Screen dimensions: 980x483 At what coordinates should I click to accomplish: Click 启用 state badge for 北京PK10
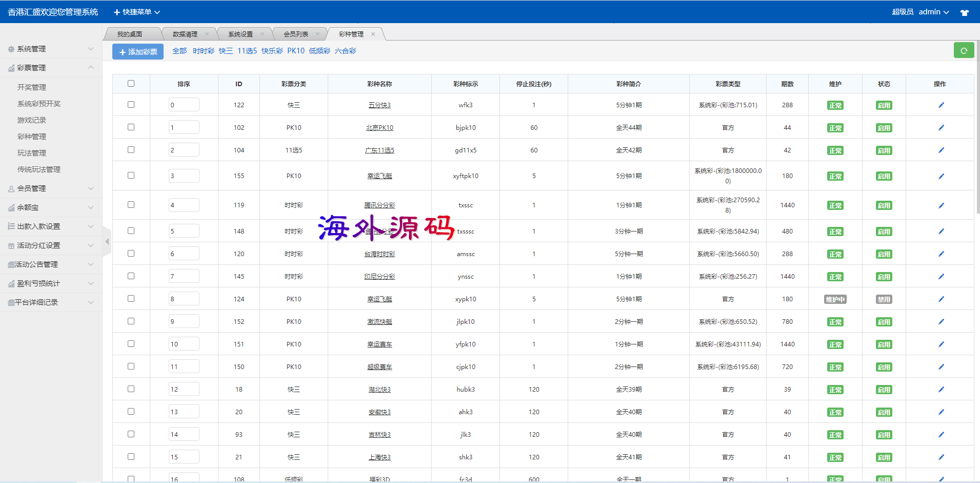point(884,128)
